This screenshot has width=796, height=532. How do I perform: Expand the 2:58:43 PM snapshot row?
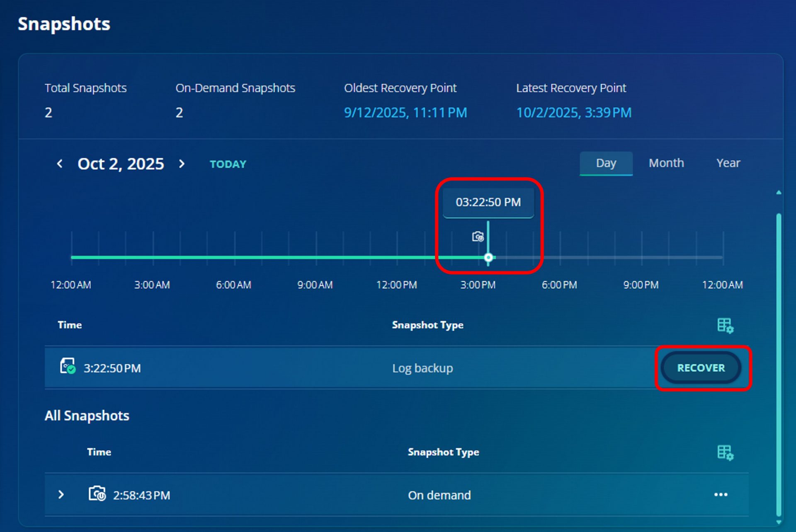pyautogui.click(x=61, y=495)
